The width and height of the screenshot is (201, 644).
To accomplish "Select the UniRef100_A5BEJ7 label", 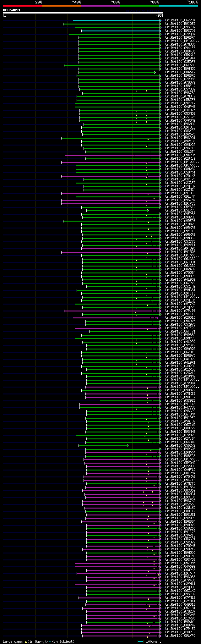I will (180, 86).
